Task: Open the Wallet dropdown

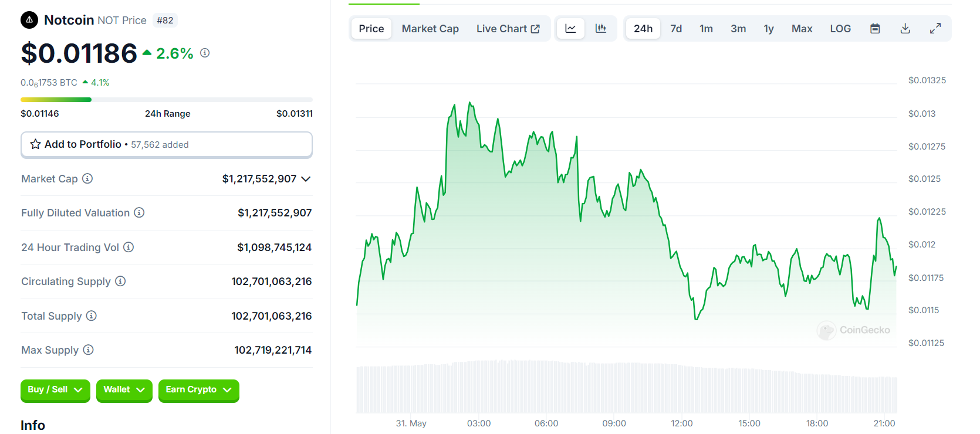Action: pos(124,390)
